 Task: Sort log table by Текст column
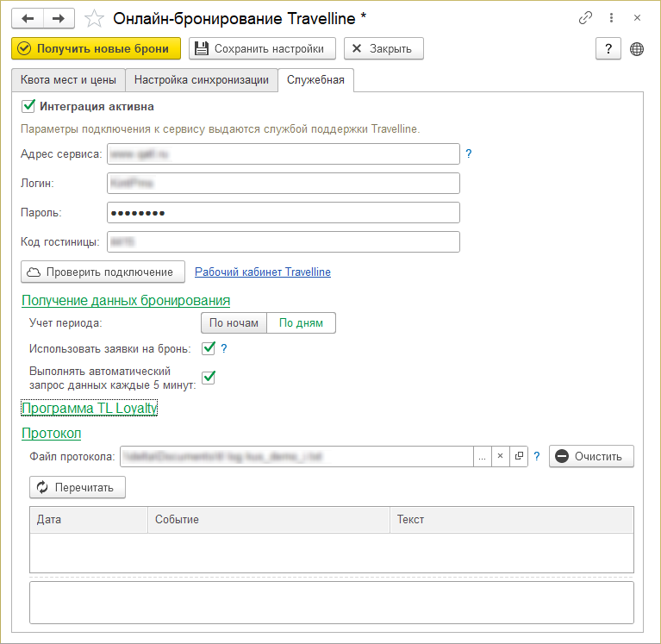click(512, 520)
